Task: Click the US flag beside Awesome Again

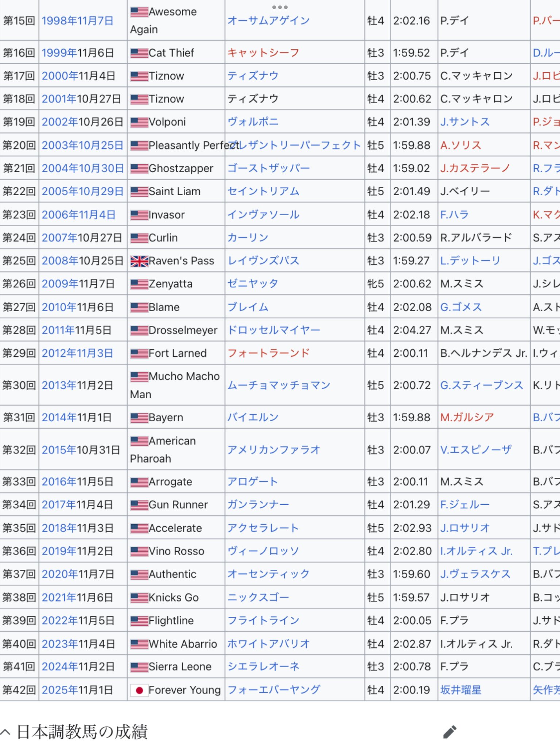Action: (x=139, y=12)
